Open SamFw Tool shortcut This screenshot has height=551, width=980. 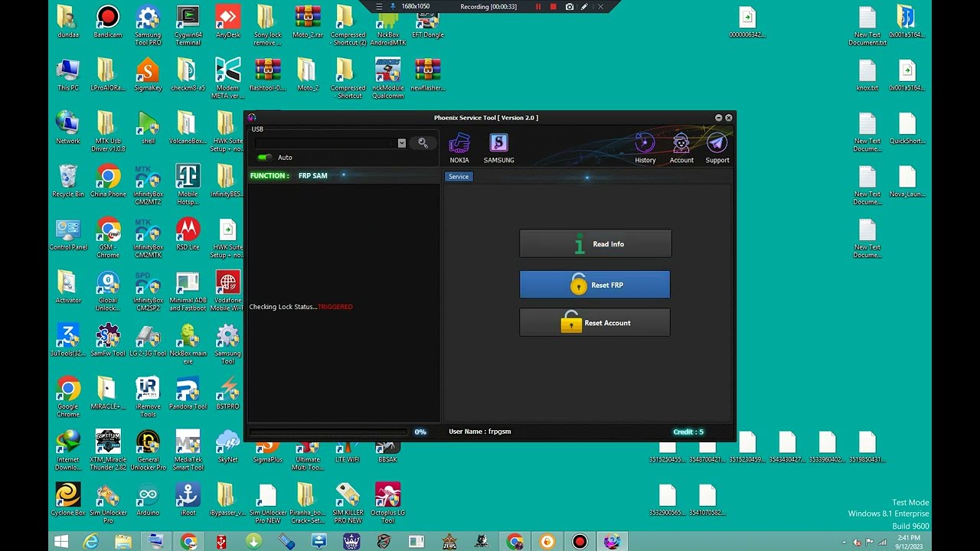(108, 341)
